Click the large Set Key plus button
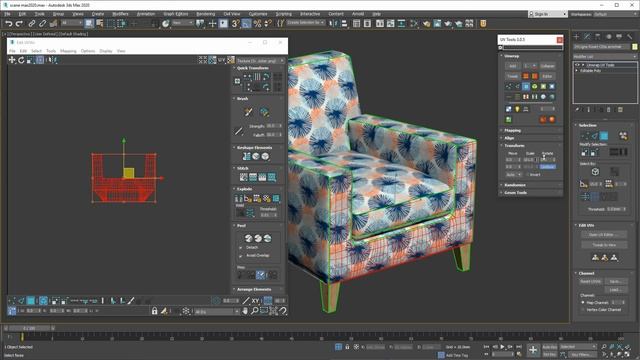The width and height of the screenshot is (640, 360). (533, 350)
